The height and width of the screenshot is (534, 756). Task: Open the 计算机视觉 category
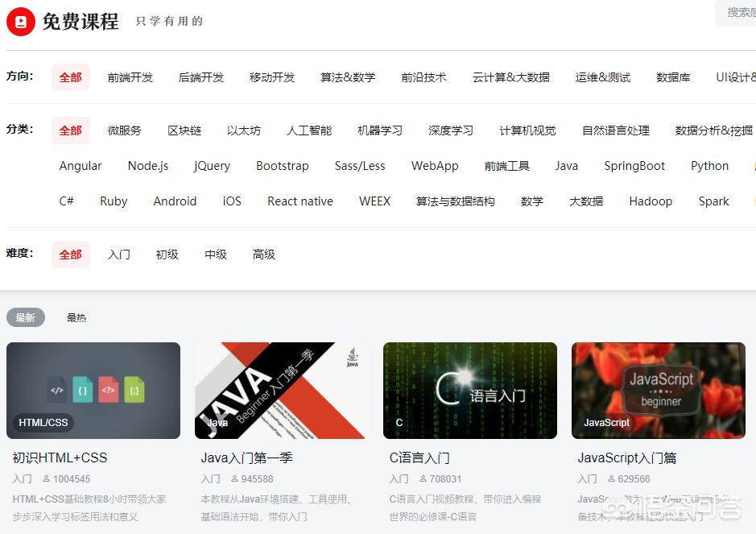click(x=527, y=130)
